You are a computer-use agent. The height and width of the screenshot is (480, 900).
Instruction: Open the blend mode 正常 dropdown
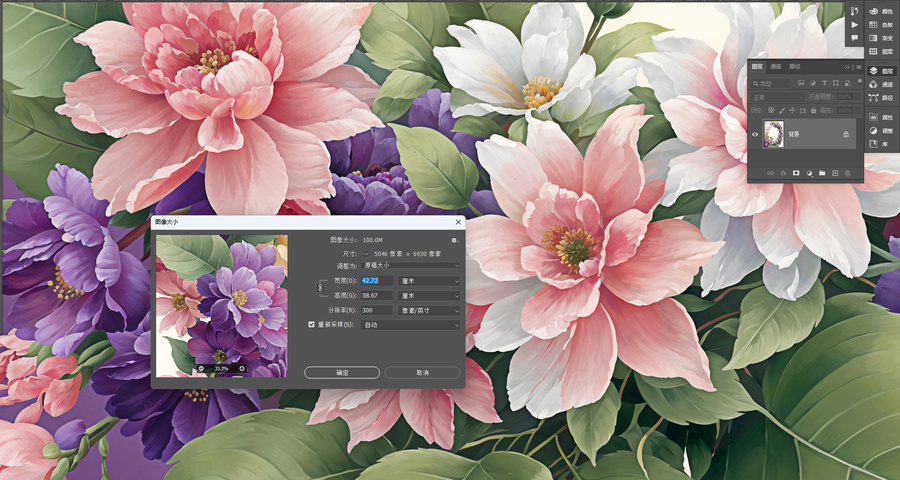tap(777, 97)
